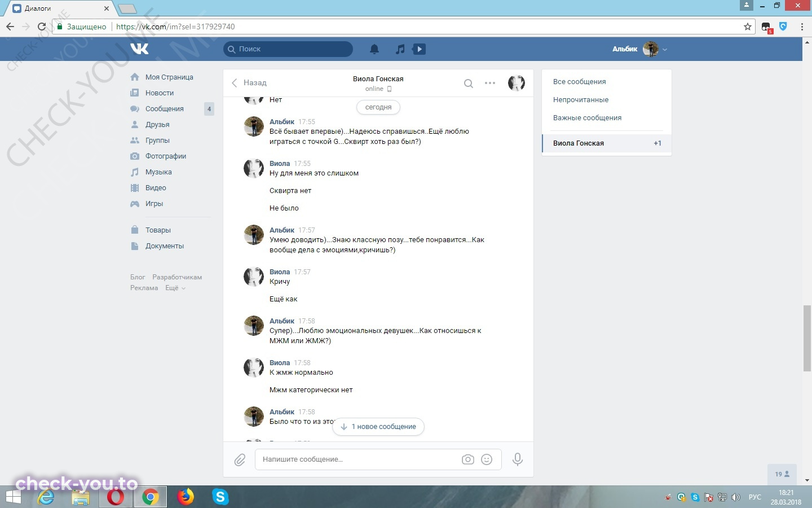Image resolution: width=812 pixels, height=508 pixels.
Task: Open the Windows Start button
Action: pos(12,497)
